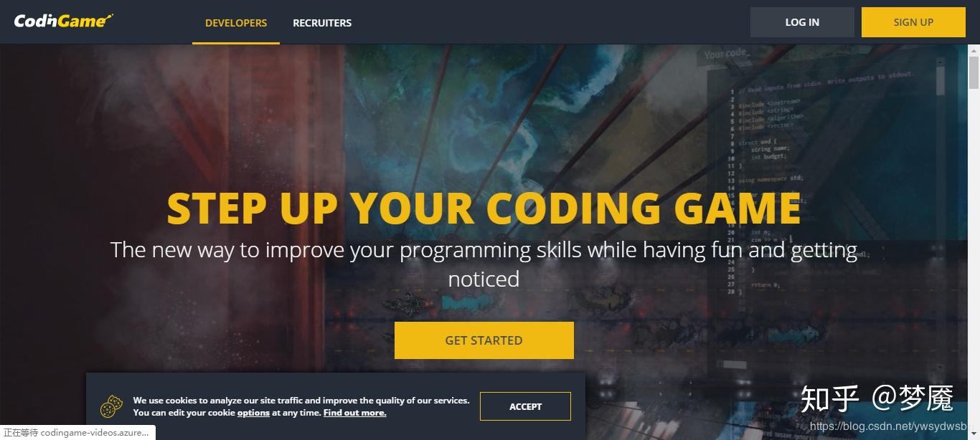
Task: Open the cookie options link
Action: coord(253,413)
